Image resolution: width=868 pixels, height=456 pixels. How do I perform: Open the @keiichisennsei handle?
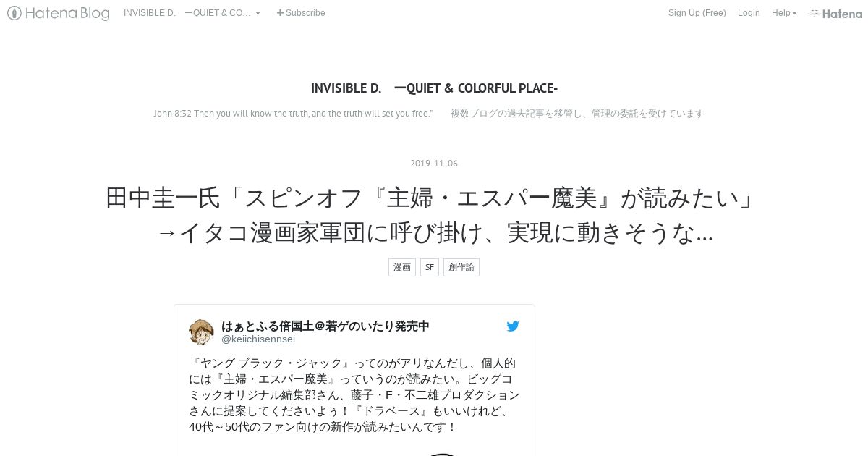(258, 339)
